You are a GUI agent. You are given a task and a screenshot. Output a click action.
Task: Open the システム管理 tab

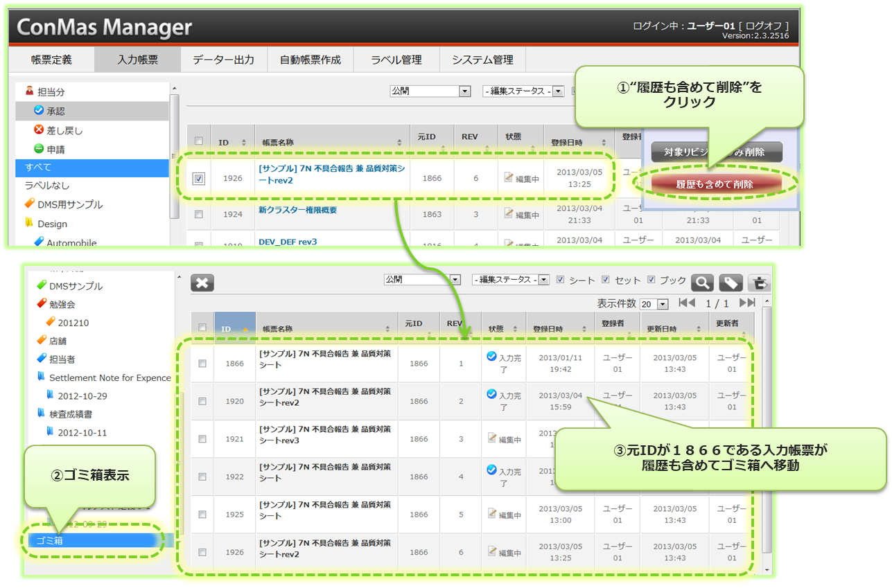[482, 60]
